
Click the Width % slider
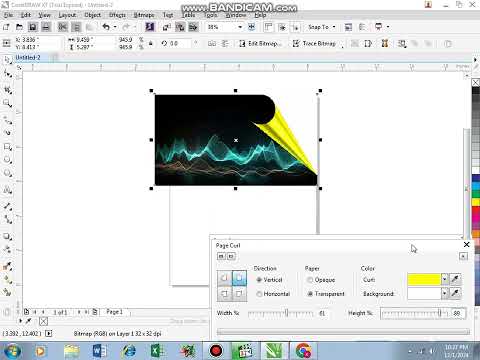(x=280, y=313)
